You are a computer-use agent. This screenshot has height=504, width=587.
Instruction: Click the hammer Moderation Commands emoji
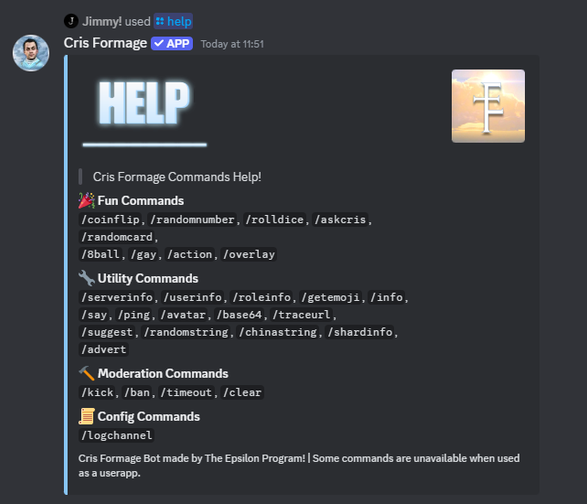tap(86, 373)
